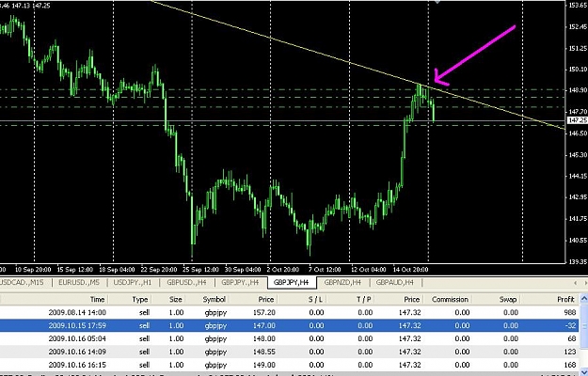Sort trades by the Time column header

(54, 299)
